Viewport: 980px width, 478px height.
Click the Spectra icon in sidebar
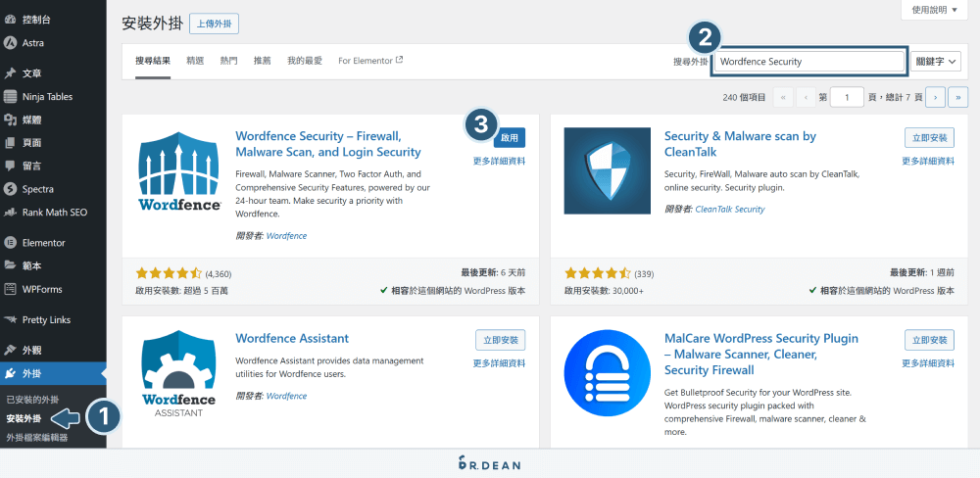pyautogui.click(x=10, y=189)
